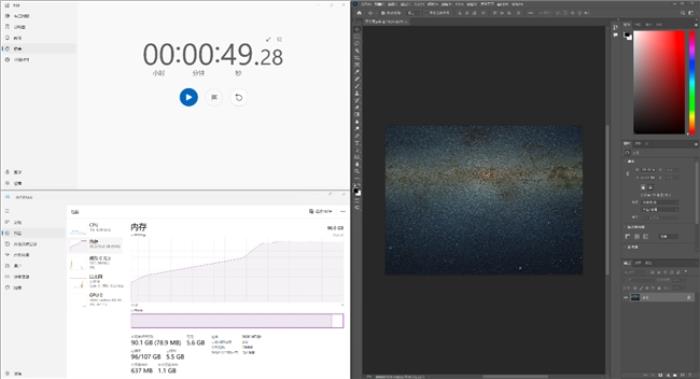Click the rainbow hue slider in the Color panel

(x=692, y=82)
